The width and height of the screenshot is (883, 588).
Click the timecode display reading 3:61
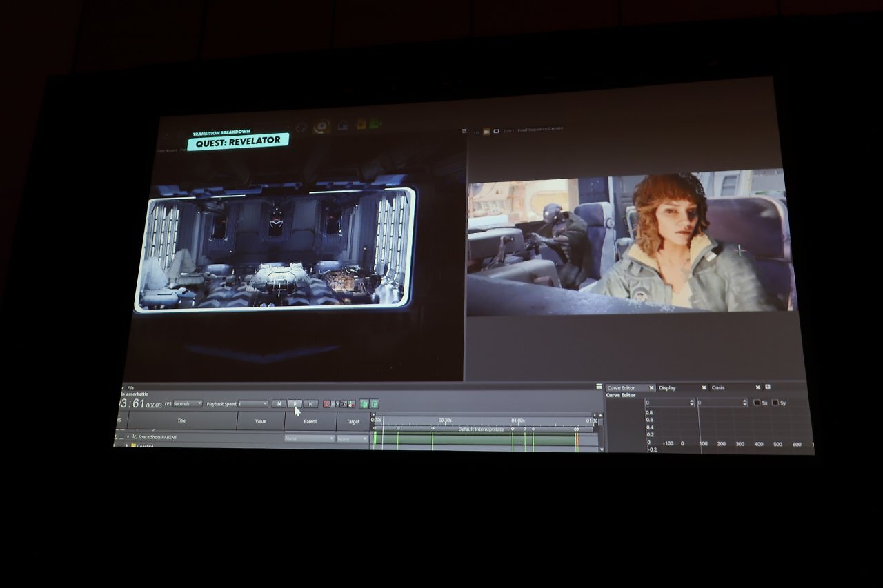(x=132, y=404)
